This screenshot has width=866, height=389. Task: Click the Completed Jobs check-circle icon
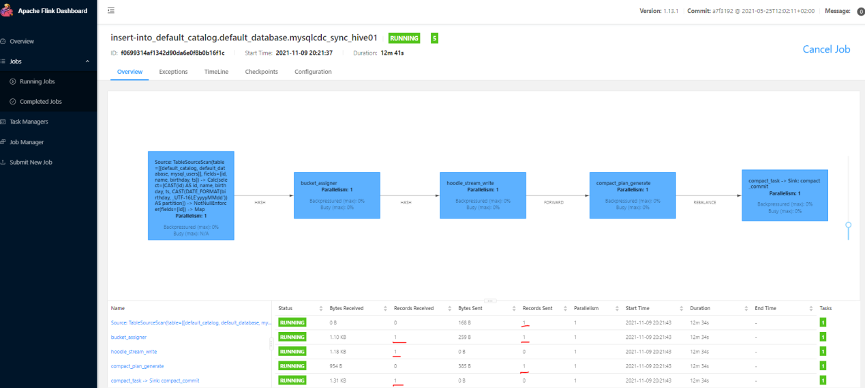pos(13,102)
